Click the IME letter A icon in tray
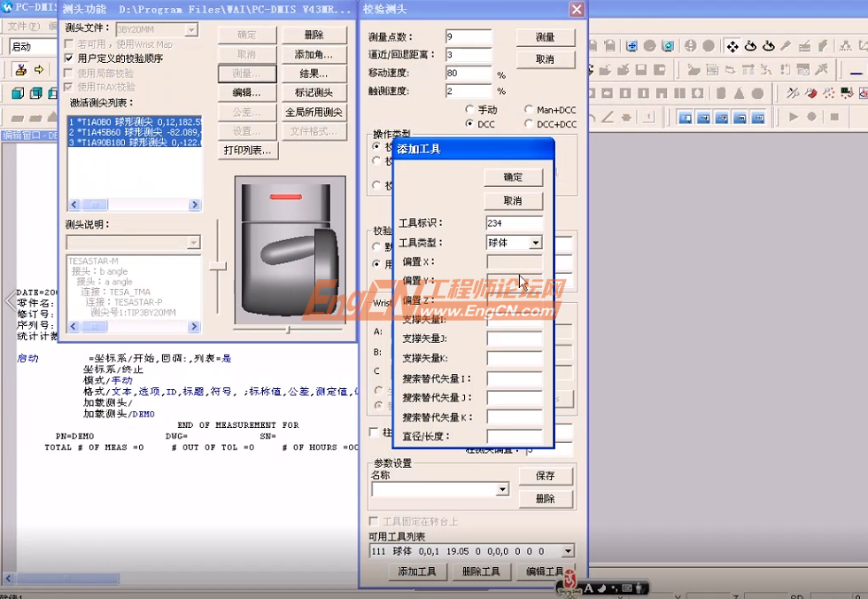 tap(588, 588)
